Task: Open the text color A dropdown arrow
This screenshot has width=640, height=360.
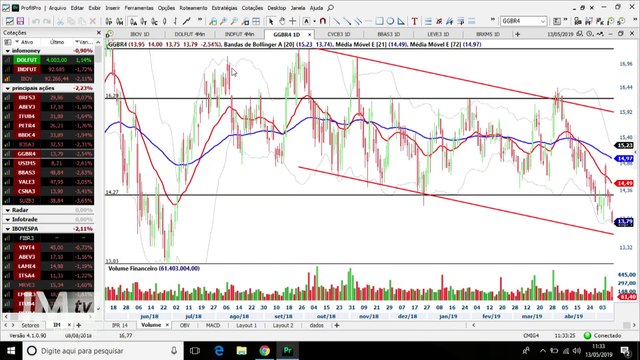Action: click(314, 21)
